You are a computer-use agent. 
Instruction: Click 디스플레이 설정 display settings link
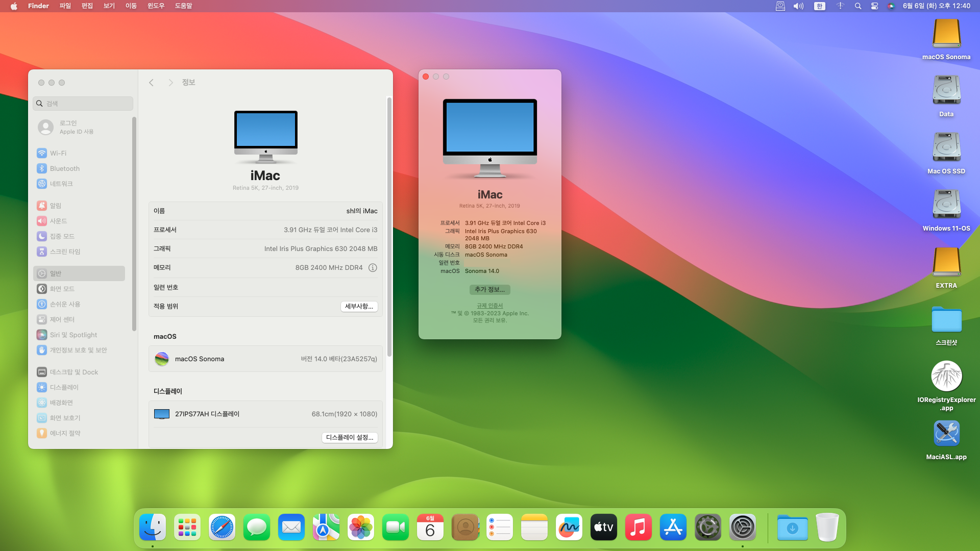[349, 437]
